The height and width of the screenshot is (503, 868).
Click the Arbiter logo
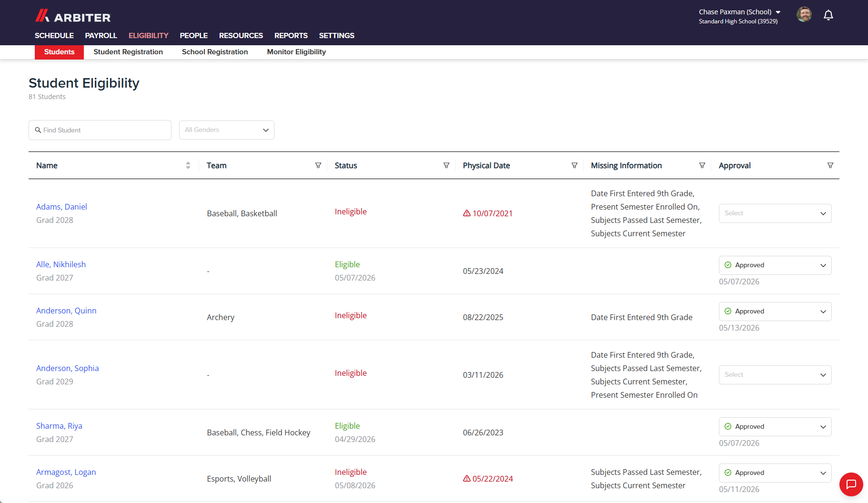click(x=73, y=16)
